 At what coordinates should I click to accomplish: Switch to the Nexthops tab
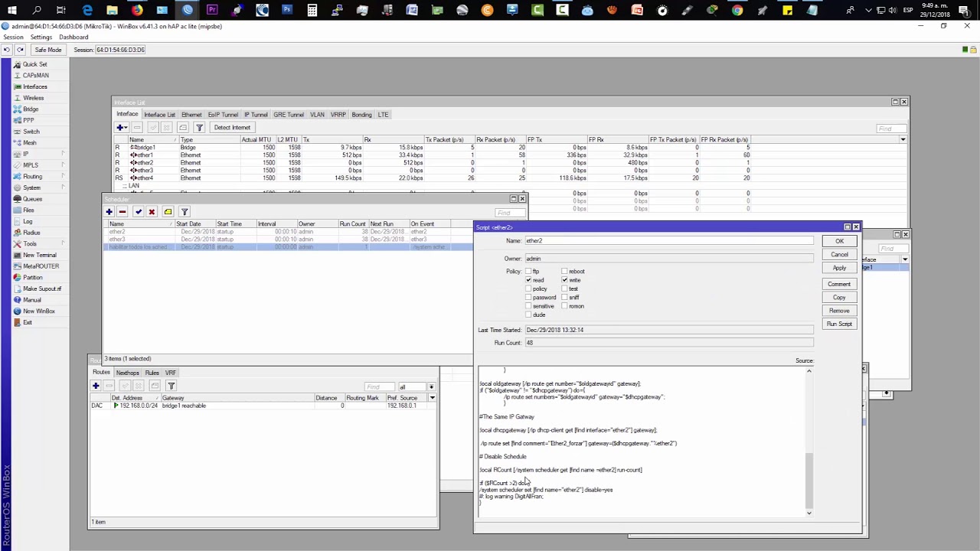click(128, 373)
